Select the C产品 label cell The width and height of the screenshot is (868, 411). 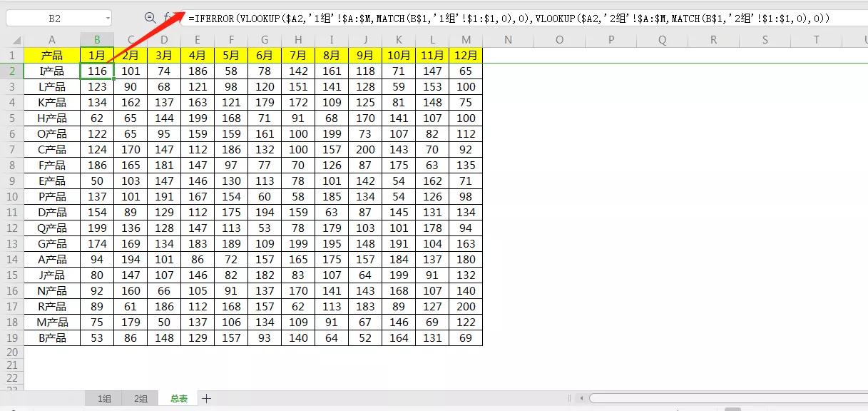click(x=52, y=149)
